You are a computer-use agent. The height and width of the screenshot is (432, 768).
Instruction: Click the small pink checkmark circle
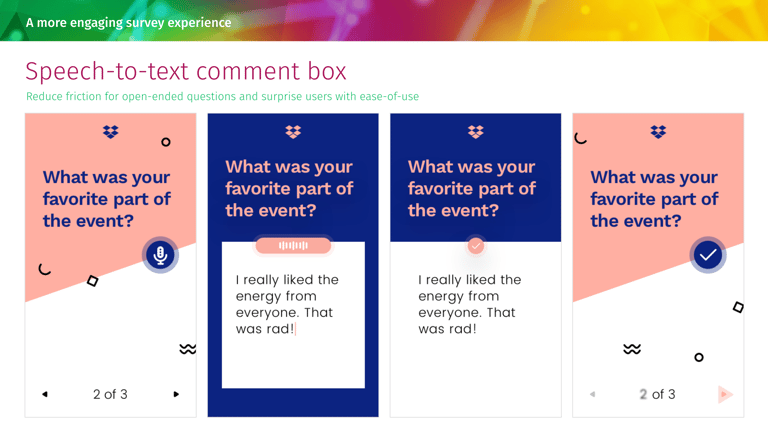coord(475,245)
